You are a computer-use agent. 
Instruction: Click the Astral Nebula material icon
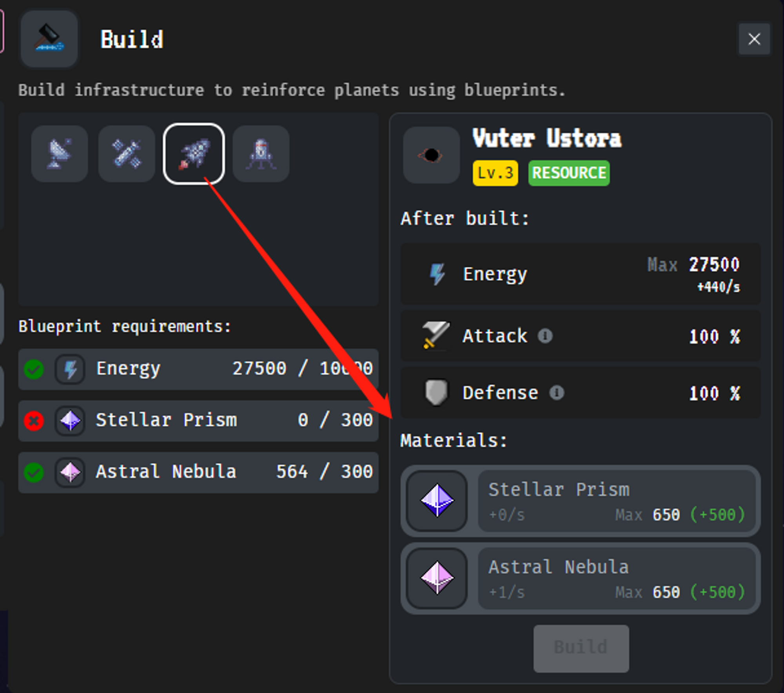coord(437,578)
